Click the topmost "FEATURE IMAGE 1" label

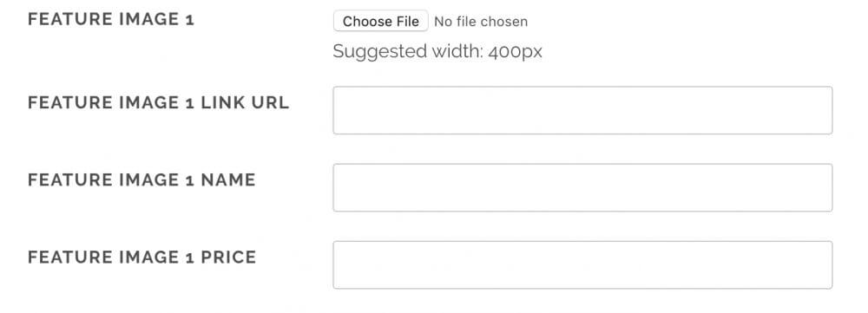(x=111, y=19)
